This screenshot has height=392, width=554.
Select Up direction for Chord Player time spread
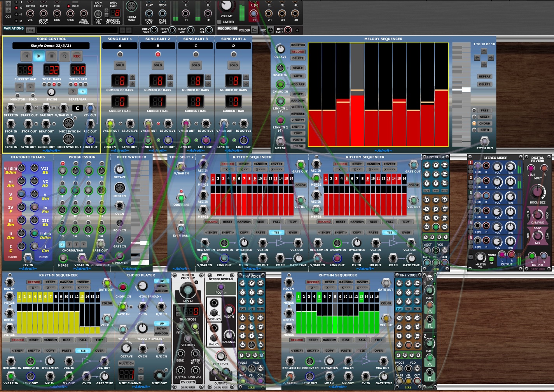click(162, 281)
